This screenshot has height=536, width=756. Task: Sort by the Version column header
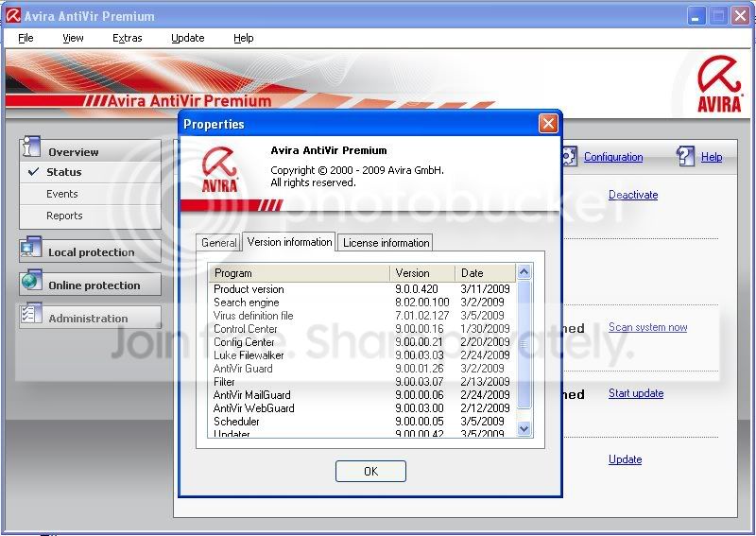click(x=422, y=273)
